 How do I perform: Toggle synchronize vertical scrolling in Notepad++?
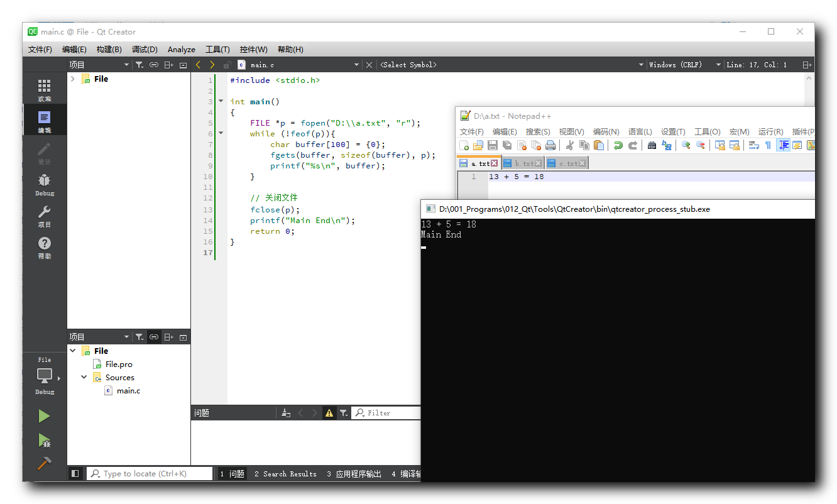pyautogui.click(x=719, y=145)
